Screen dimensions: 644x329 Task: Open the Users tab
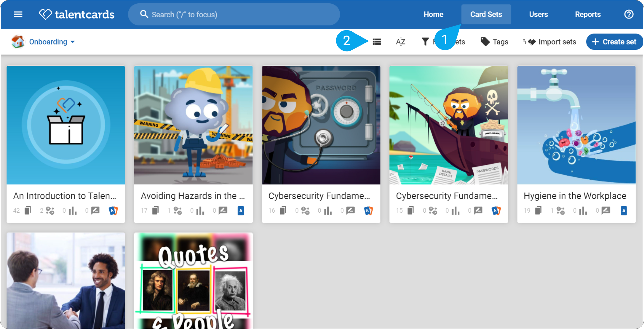point(538,14)
